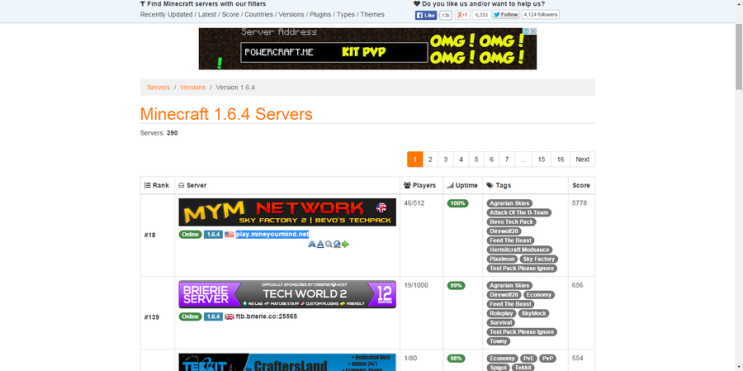Click the UK flag beside ftb.brierie.co
Screen dimensions: 743x371
pyautogui.click(x=229, y=317)
